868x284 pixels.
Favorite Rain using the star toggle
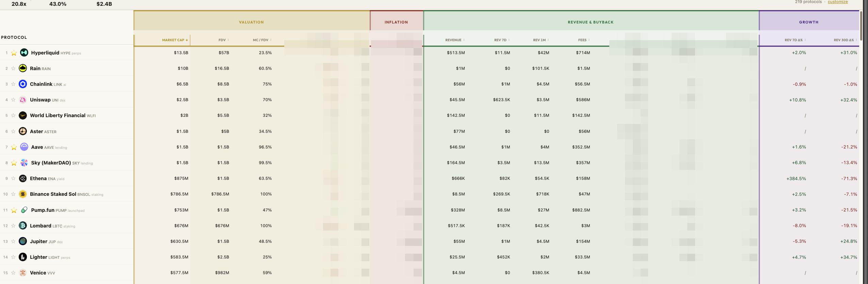[13, 68]
